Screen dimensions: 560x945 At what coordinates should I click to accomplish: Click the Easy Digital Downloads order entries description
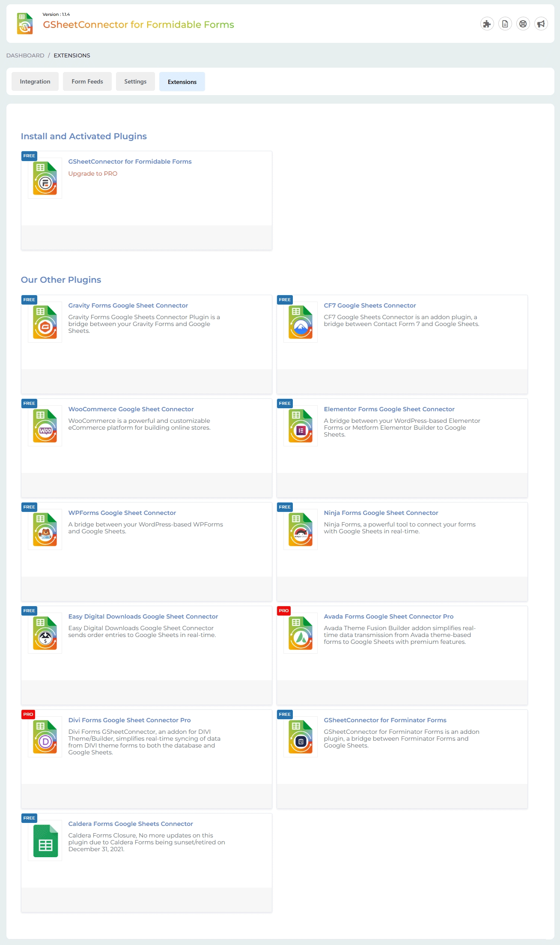[142, 631]
